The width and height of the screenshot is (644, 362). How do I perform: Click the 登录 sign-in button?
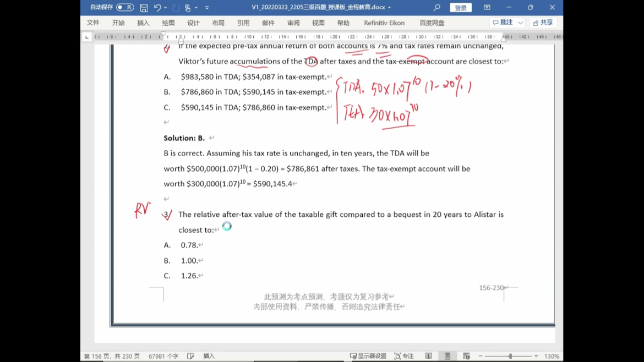[x=461, y=8]
